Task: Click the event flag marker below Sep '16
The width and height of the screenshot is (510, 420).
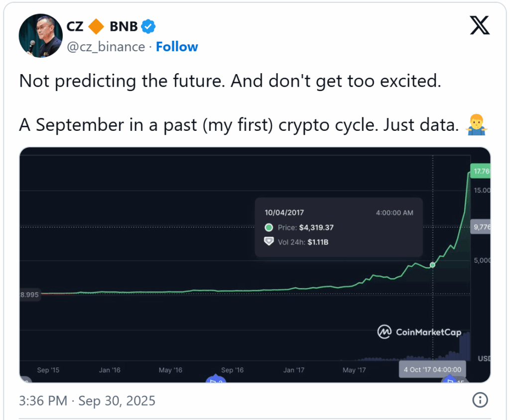Action: [x=216, y=381]
